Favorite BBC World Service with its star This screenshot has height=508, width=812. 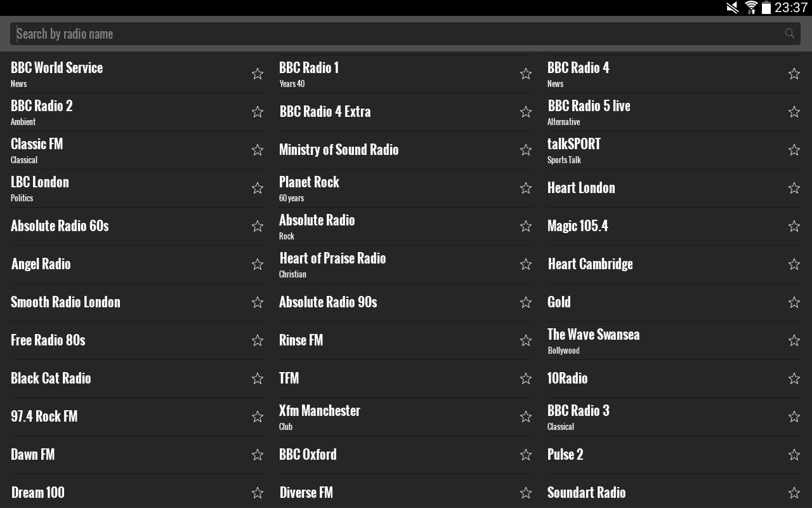point(258,74)
